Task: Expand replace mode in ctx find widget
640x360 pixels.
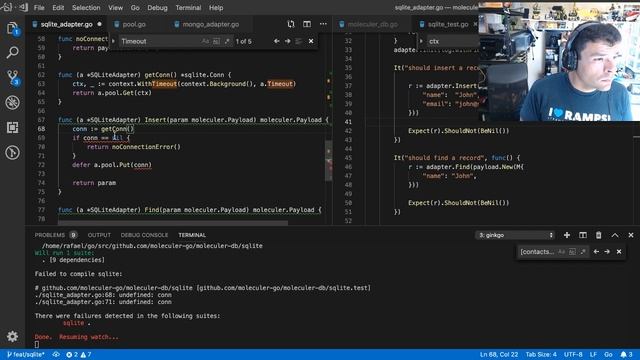Action: (x=421, y=41)
